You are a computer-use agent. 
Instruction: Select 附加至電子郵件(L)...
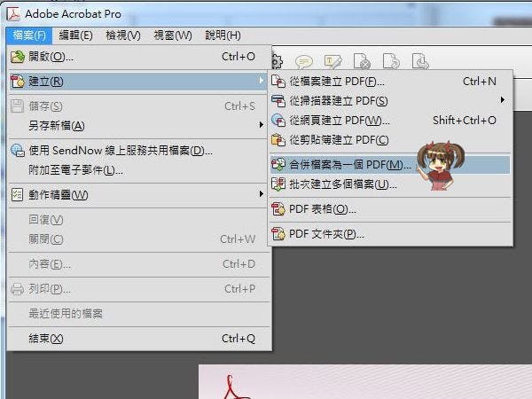(x=139, y=170)
